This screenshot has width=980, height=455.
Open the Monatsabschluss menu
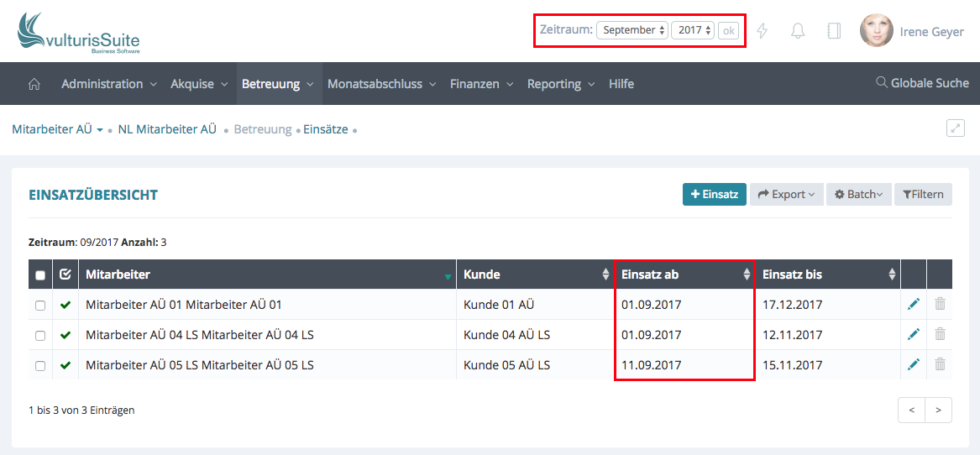pos(381,84)
